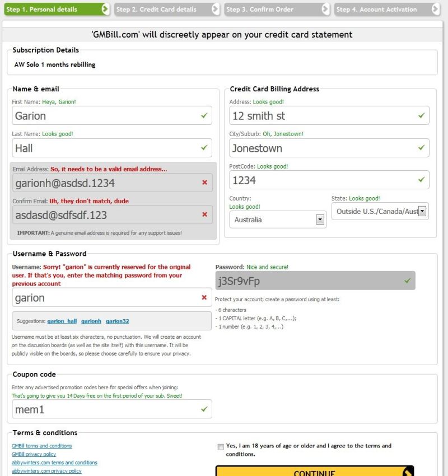Click red X in Username field
The height and width of the screenshot is (476, 448).
tap(204, 297)
